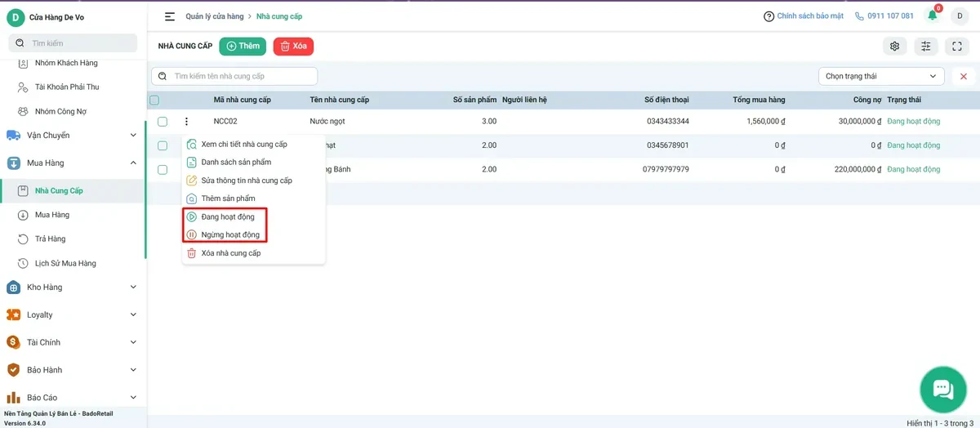
Task: Click the Nước ngọt supplier name
Action: (327, 122)
